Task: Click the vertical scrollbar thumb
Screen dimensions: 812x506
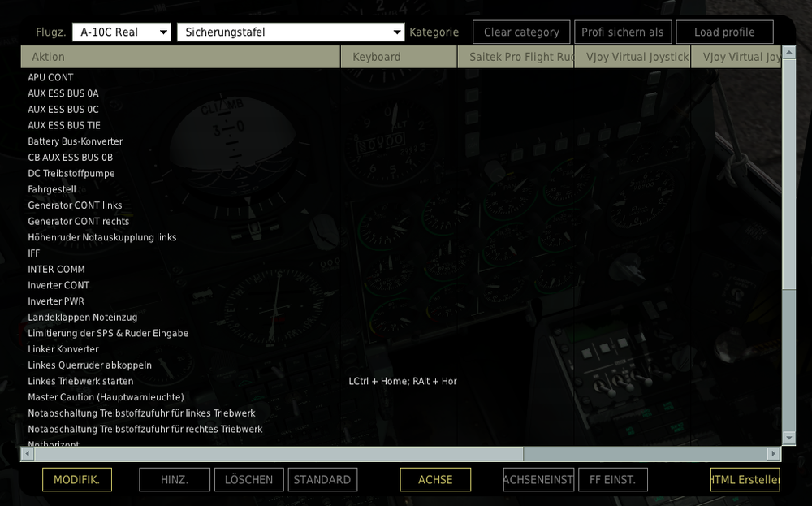Action: click(x=788, y=174)
